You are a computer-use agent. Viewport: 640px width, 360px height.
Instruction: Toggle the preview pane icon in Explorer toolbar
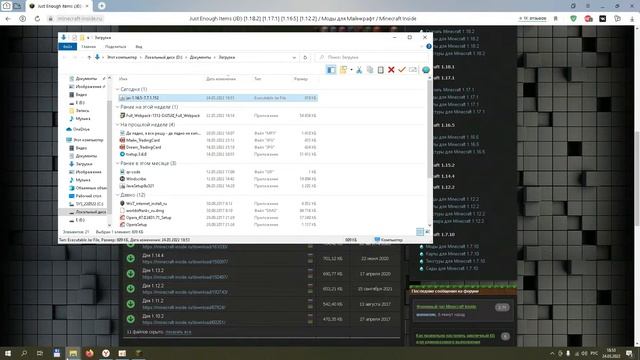click(331, 70)
